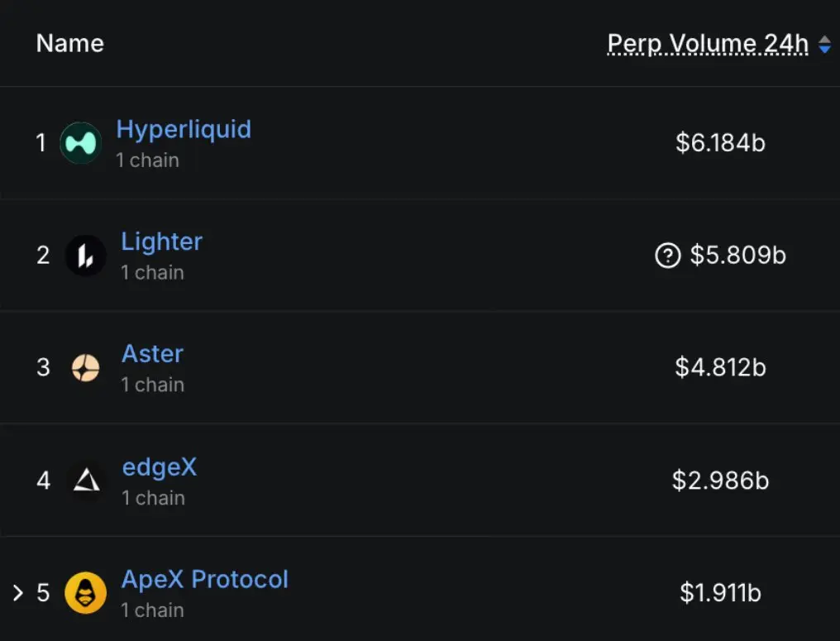Open the ApeX Protocol link
The width and height of the screenshot is (840, 641).
click(205, 579)
